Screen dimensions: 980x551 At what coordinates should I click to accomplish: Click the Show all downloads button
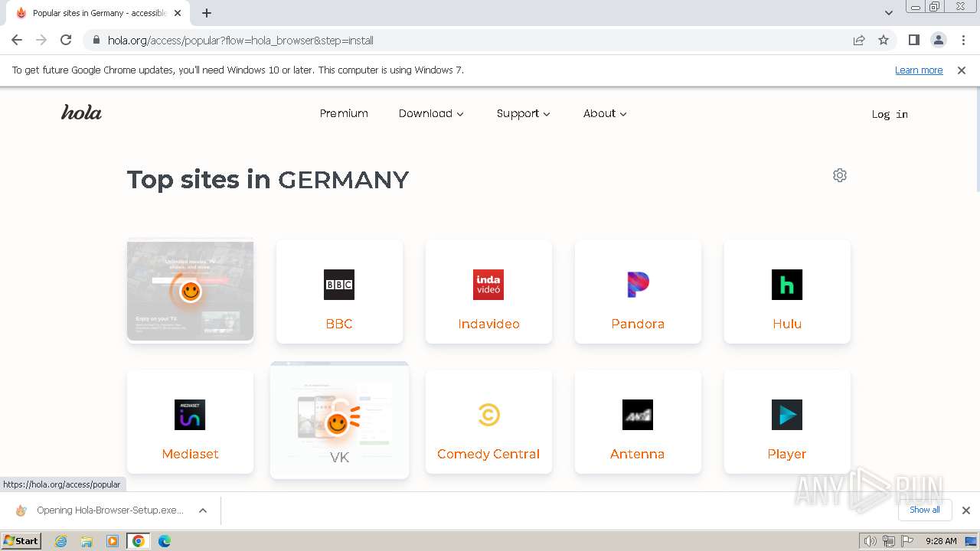pyautogui.click(x=925, y=510)
